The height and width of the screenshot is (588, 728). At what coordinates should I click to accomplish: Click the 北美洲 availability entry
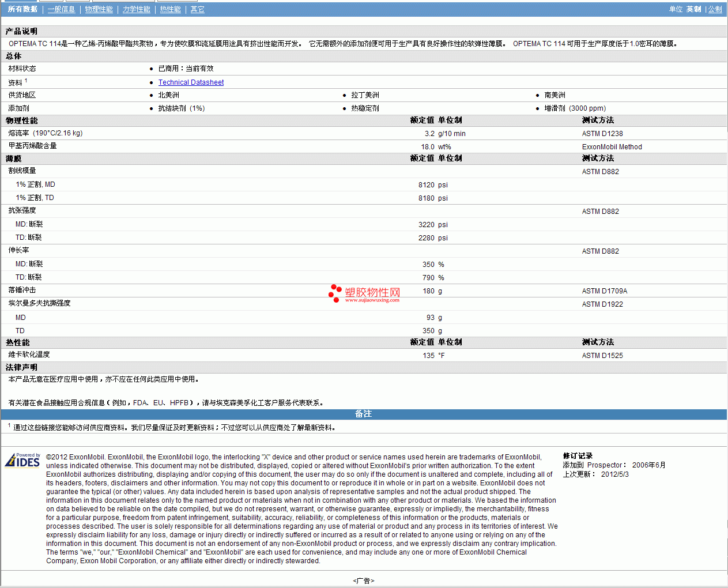(168, 95)
